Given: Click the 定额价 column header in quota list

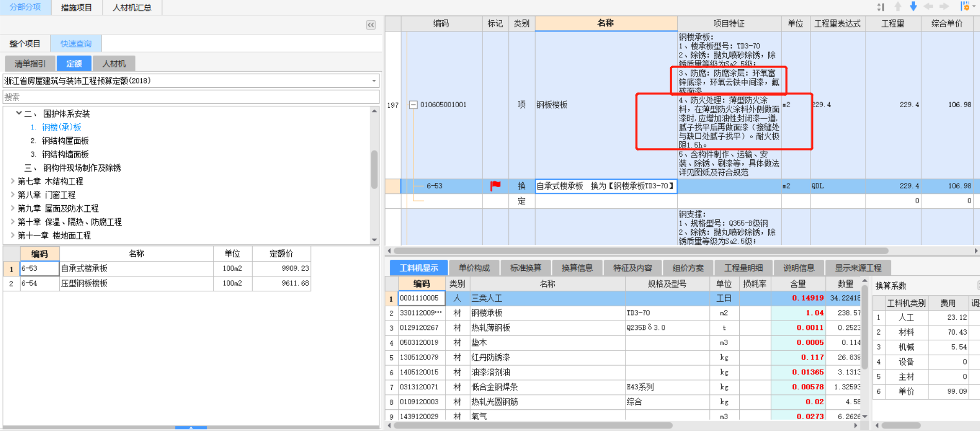Looking at the screenshot, I should 281,254.
